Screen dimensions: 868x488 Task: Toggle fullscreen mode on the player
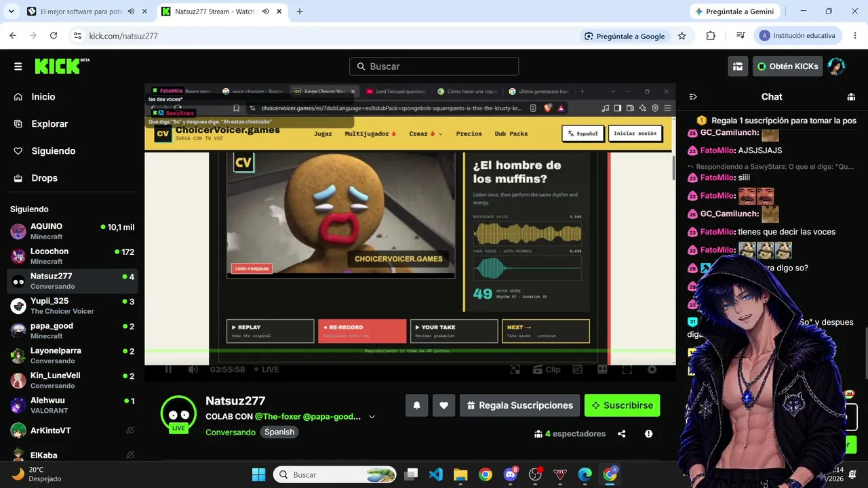point(627,369)
